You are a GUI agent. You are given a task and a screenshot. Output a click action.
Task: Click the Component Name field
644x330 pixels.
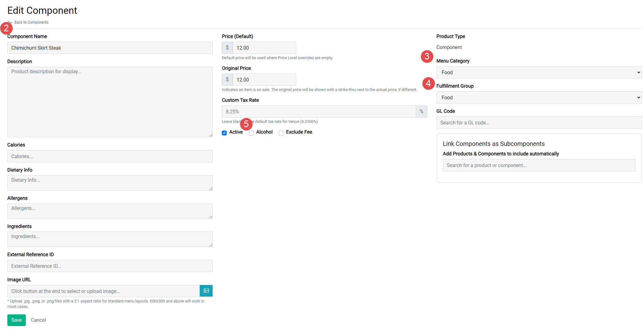click(x=110, y=48)
